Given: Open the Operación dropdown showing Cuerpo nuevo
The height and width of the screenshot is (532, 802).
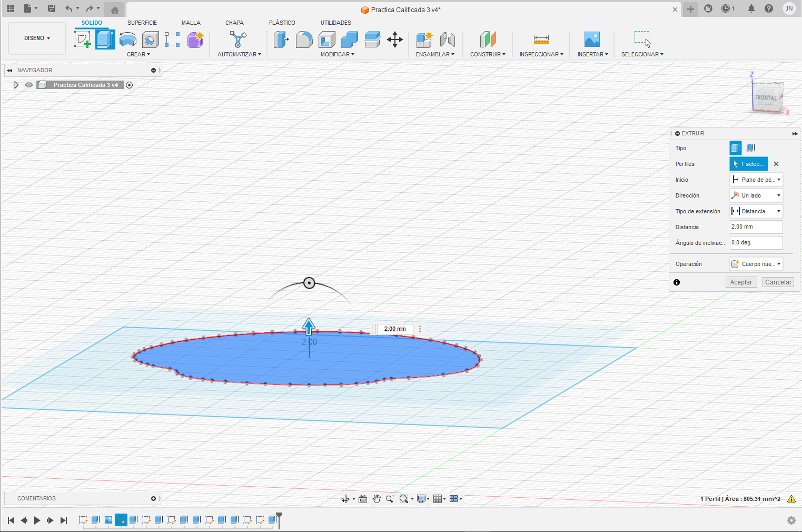Looking at the screenshot, I should (x=756, y=264).
